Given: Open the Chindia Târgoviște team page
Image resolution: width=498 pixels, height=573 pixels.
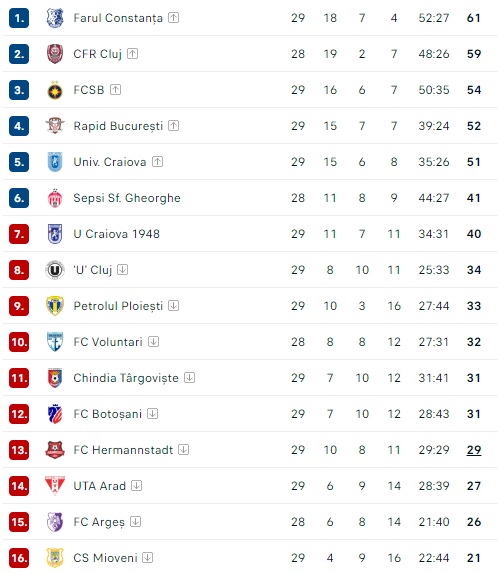Looking at the screenshot, I should pos(126,378).
